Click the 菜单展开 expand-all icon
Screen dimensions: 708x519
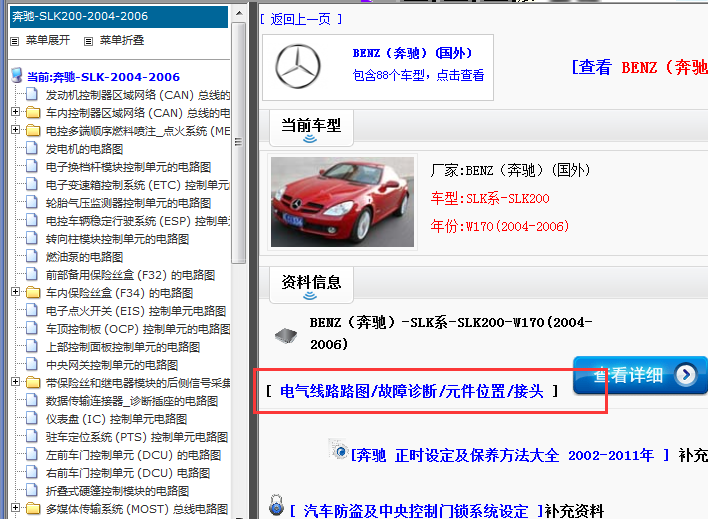15,42
